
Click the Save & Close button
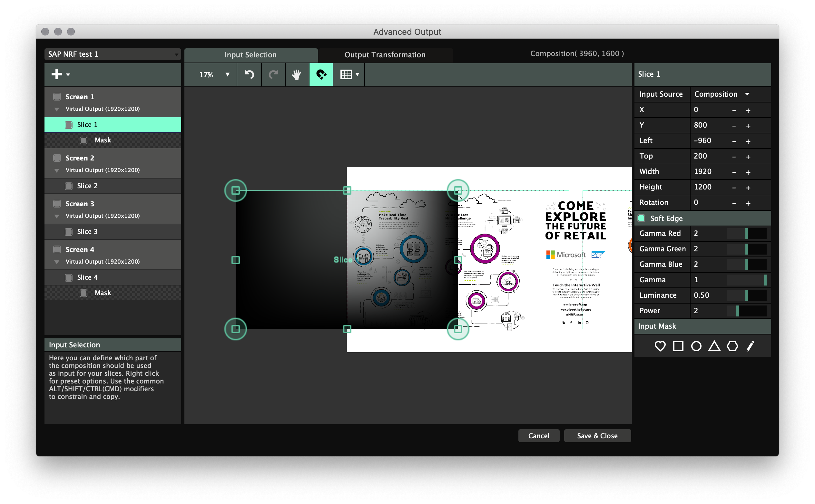pos(597,436)
